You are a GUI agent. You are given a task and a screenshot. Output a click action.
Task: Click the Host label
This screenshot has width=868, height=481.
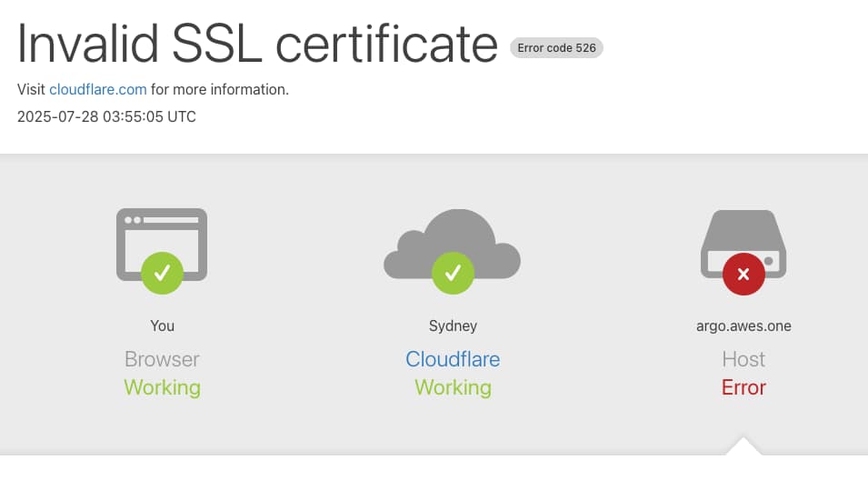pyautogui.click(x=743, y=359)
